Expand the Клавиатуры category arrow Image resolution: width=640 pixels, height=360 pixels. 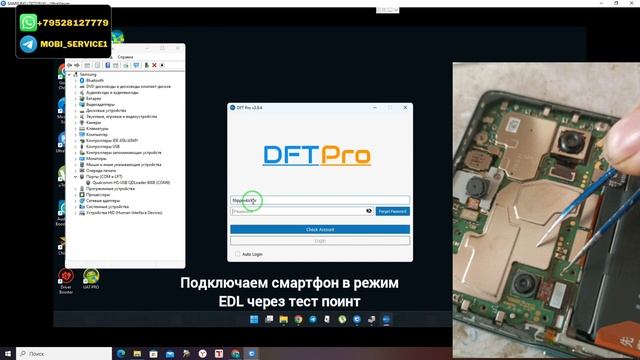(76, 129)
